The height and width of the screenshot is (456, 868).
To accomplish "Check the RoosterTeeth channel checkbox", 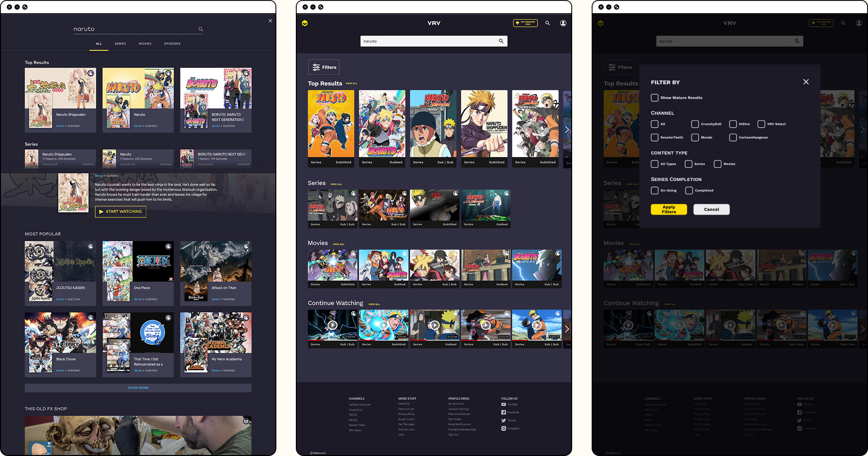I will [x=655, y=138].
